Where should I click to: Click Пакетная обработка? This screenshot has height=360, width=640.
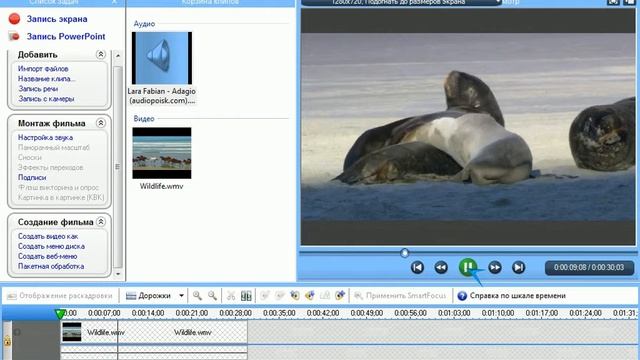[x=51, y=266]
